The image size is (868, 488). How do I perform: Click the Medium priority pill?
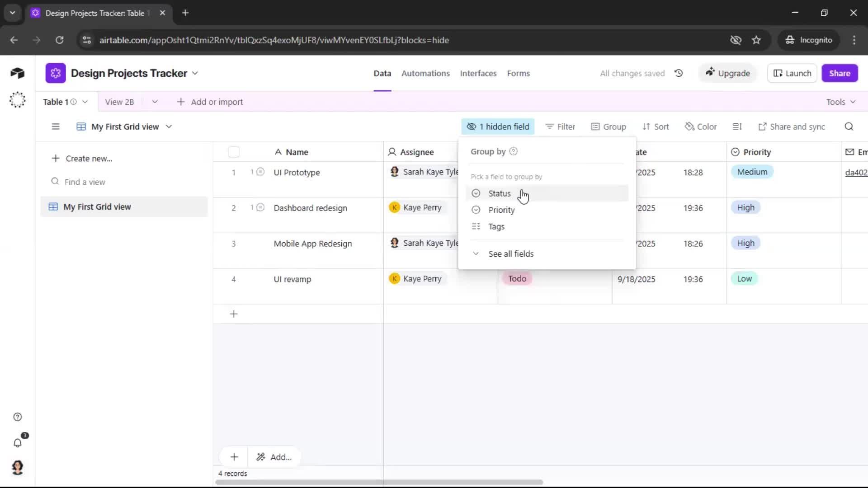[x=752, y=172]
